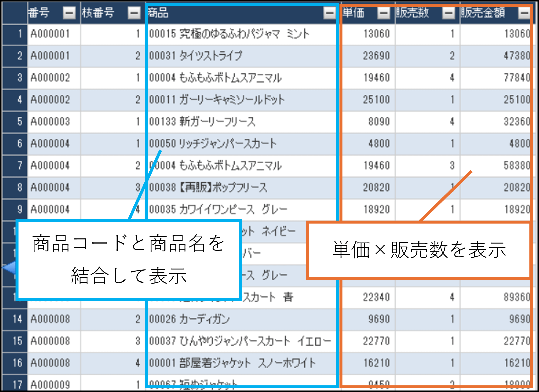Select row header number 16
Screen dimensions: 539x392
coord(15,363)
